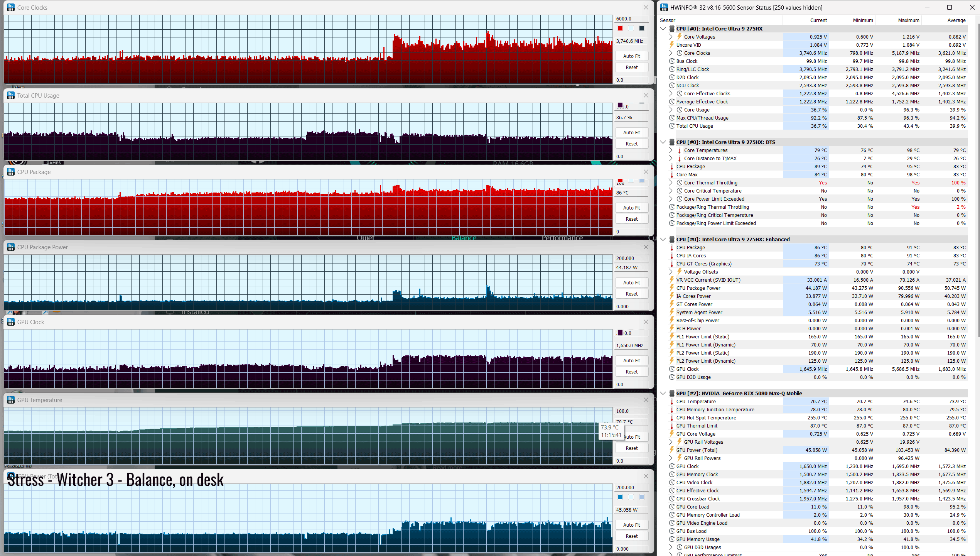Click the CPU Package Power window icon

[x=11, y=247]
